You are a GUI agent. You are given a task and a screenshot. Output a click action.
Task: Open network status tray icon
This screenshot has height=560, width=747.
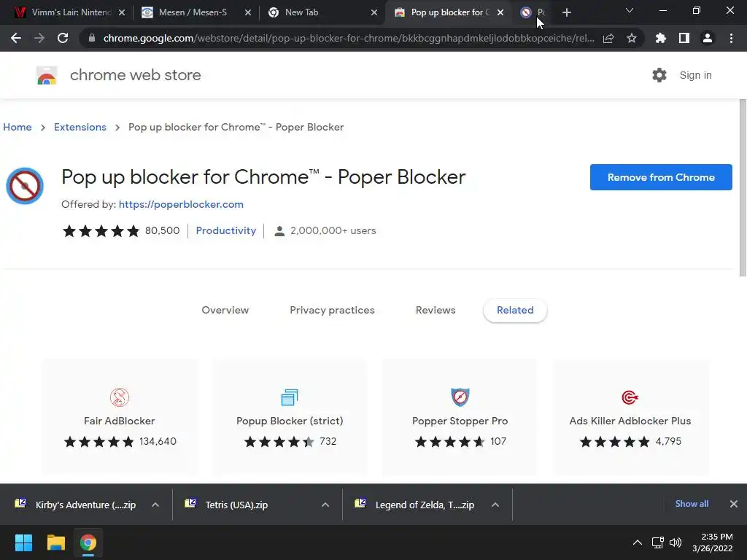(x=657, y=542)
